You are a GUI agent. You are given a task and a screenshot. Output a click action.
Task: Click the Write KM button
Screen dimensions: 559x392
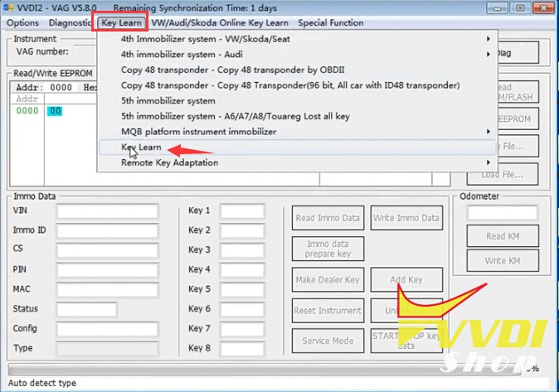click(x=503, y=260)
